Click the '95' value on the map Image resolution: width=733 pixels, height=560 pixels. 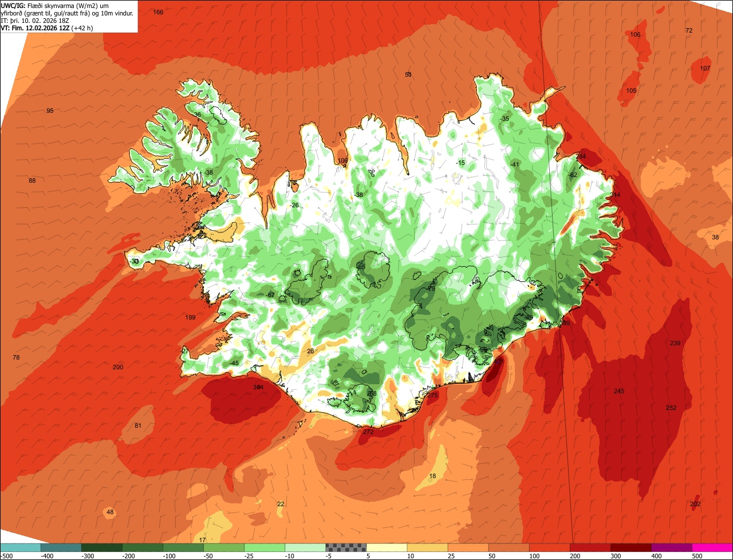pyautogui.click(x=50, y=111)
